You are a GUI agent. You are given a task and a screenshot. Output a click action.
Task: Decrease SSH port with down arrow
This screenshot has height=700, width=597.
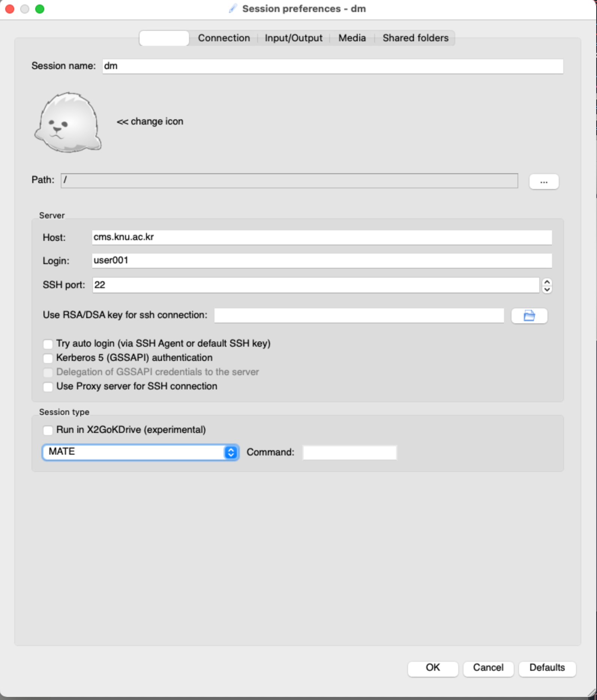(547, 289)
